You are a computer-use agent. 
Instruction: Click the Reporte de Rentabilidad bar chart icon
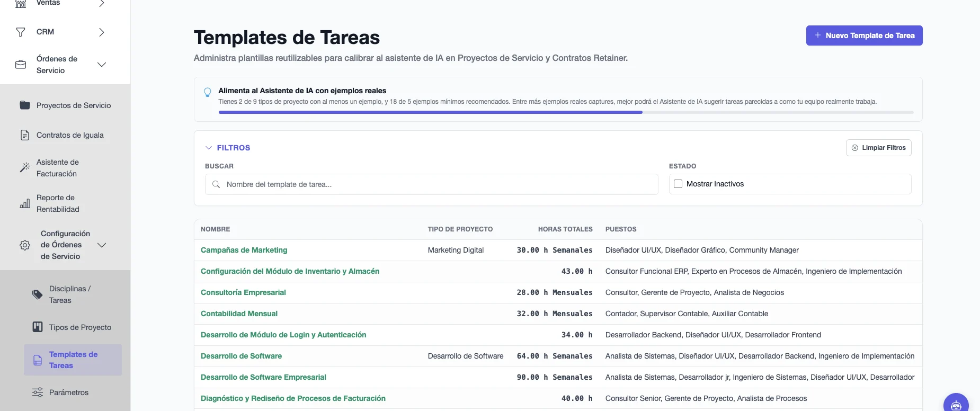tap(25, 203)
